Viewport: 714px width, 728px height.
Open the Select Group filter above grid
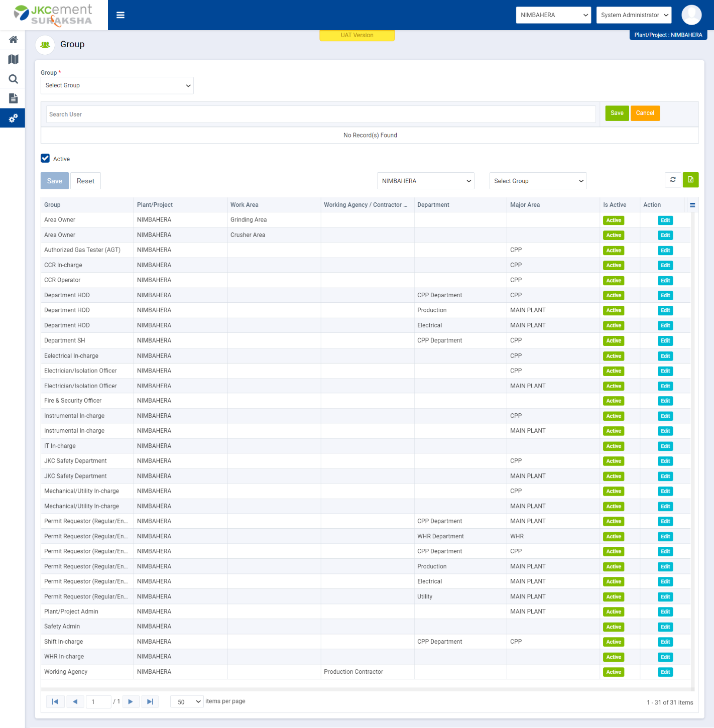coord(538,181)
